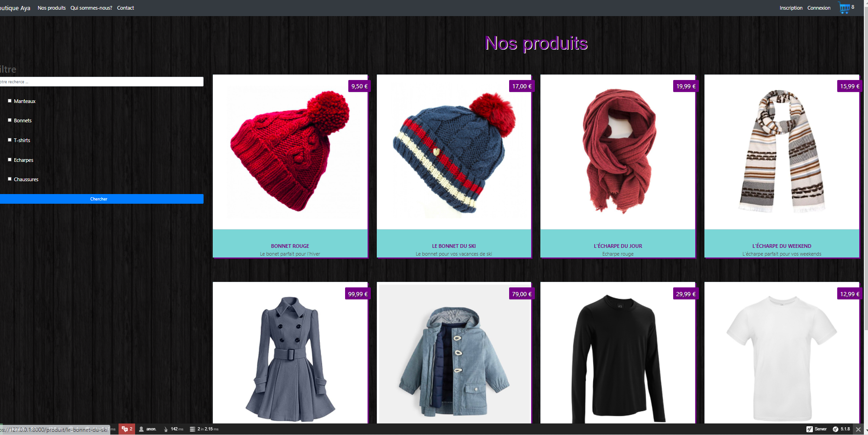Image resolution: width=868 pixels, height=435 pixels.
Task: Open the Qui sommes-nous? page
Action: point(91,8)
